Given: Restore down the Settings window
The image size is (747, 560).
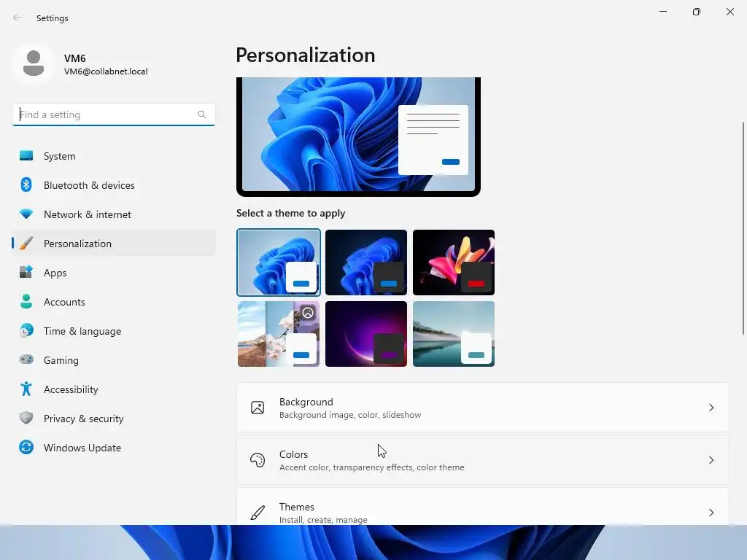Looking at the screenshot, I should 697,12.
